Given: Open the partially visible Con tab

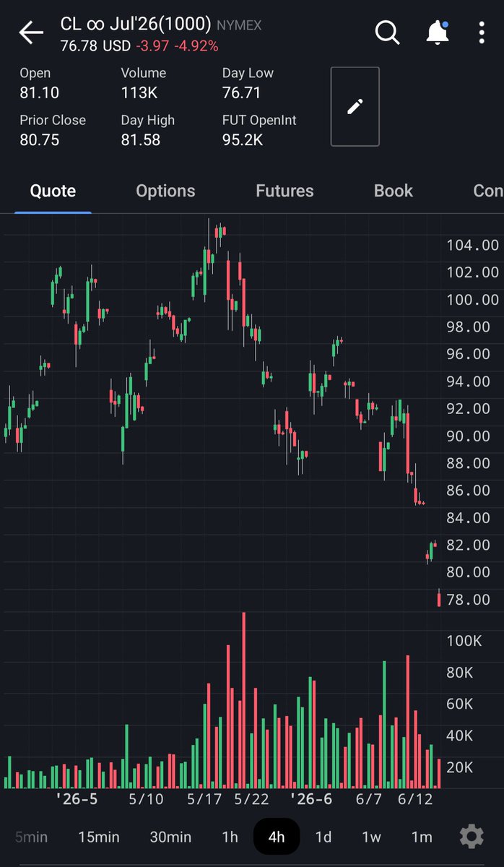Looking at the screenshot, I should (x=488, y=191).
